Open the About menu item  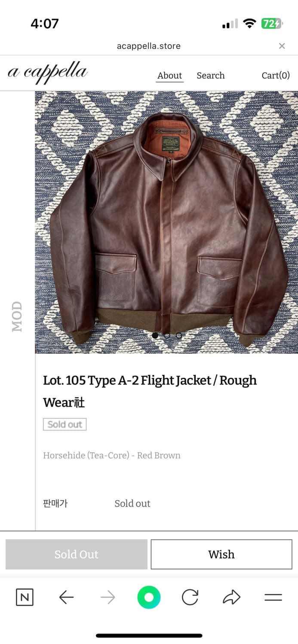coord(170,76)
